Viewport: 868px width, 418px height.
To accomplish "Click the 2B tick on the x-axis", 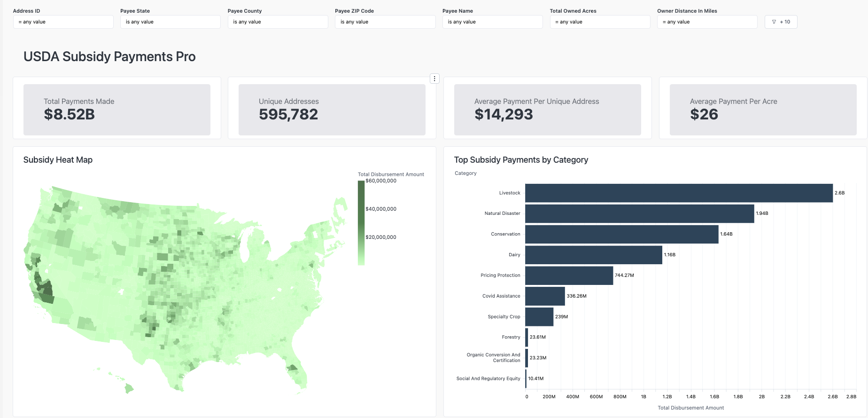I will tap(761, 397).
